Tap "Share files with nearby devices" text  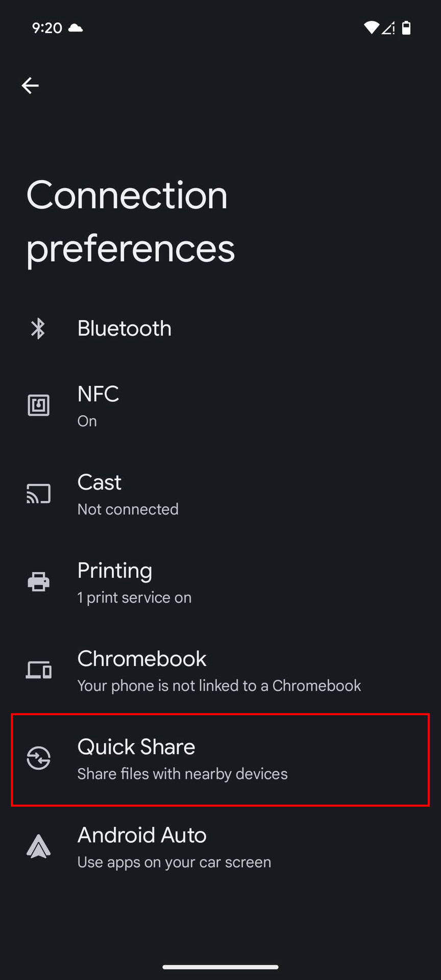(x=182, y=774)
